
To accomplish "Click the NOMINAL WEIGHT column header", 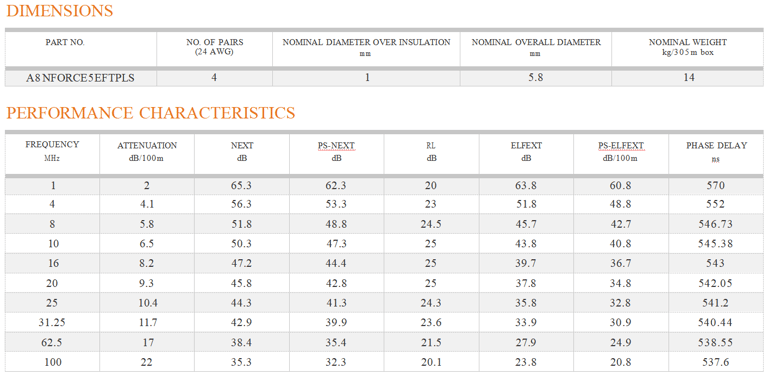I will click(688, 47).
